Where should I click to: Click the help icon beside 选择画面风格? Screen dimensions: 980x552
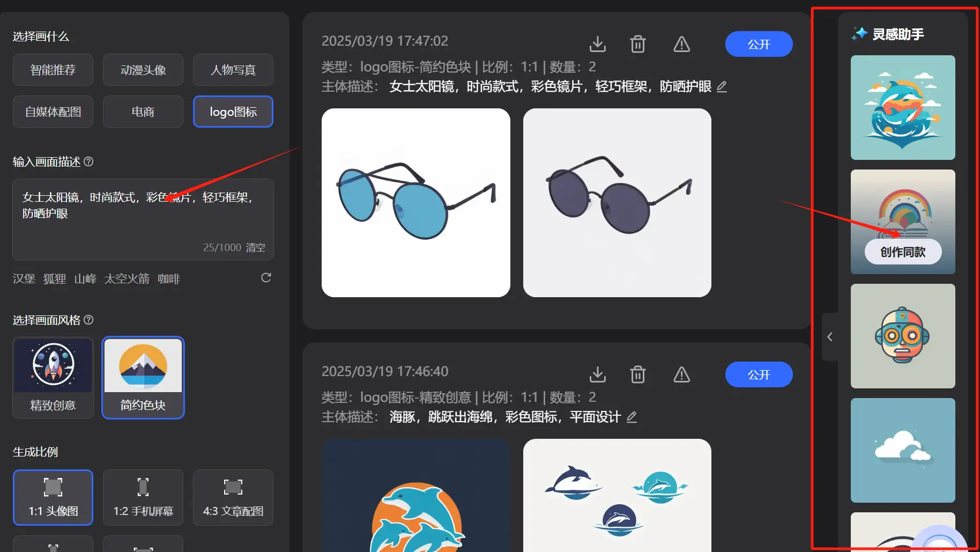[x=89, y=320]
